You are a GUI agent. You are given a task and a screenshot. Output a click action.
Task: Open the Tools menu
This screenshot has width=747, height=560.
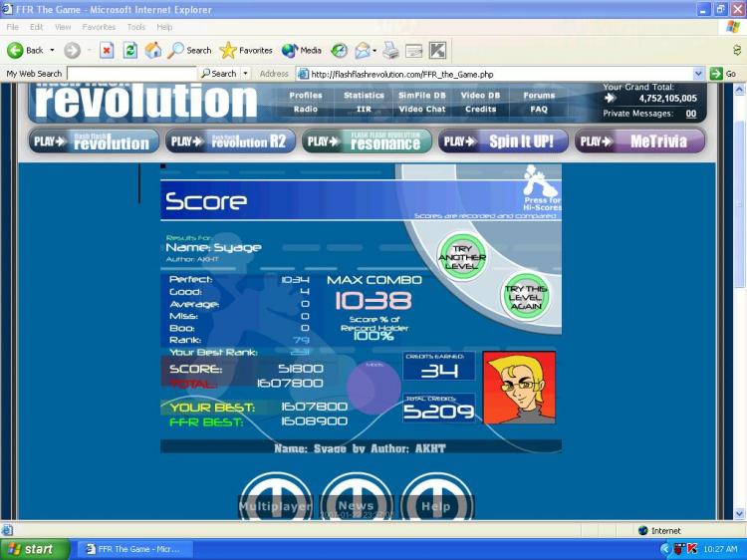click(x=135, y=27)
